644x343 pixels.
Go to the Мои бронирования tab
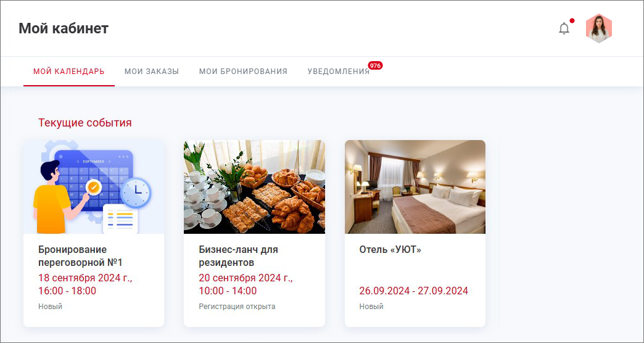[243, 72]
